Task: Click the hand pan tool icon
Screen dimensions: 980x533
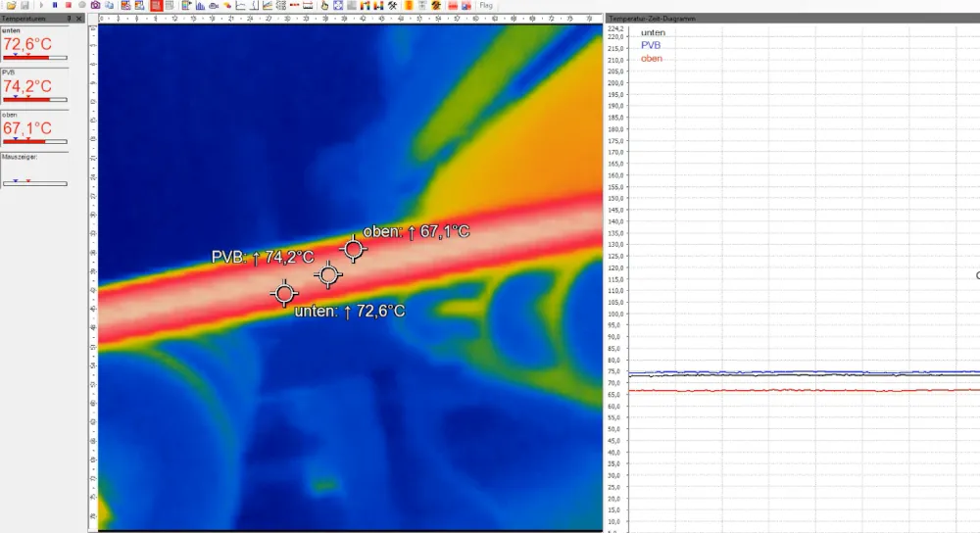Action: (324, 6)
